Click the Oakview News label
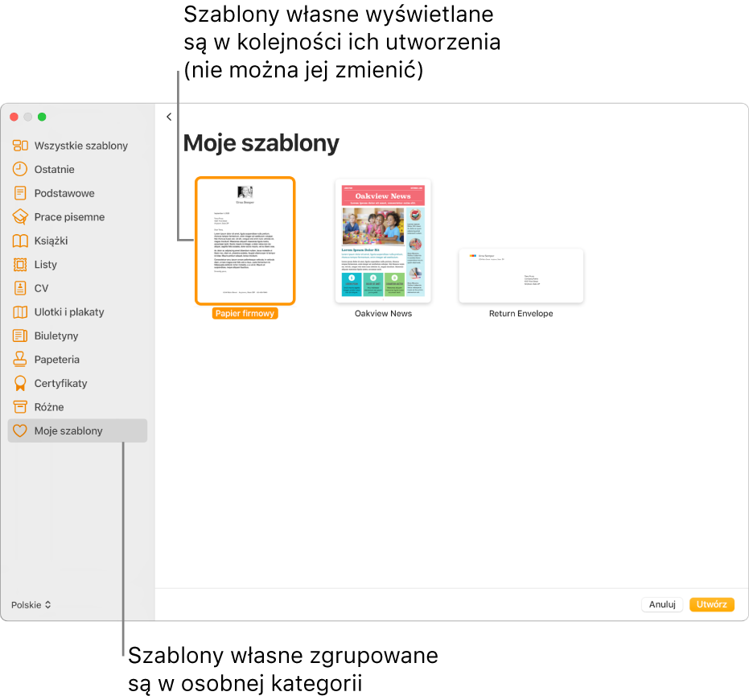 coord(383,314)
